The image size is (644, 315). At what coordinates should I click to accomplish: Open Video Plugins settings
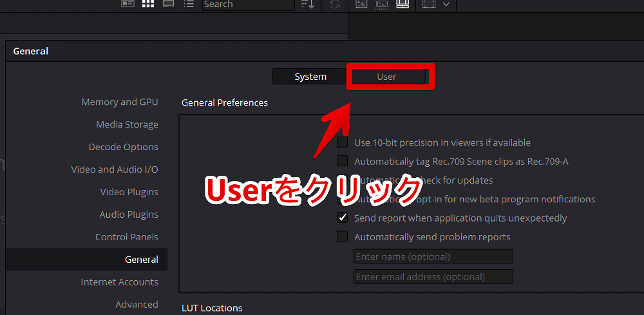[129, 192]
